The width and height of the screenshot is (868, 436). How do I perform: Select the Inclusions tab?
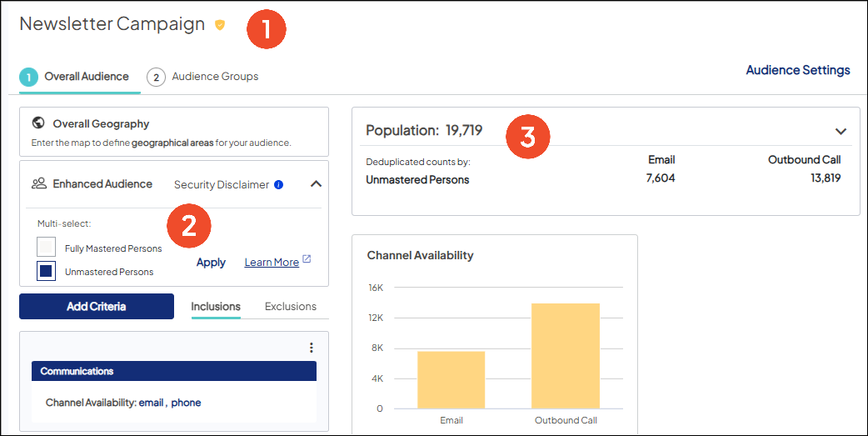pos(216,306)
